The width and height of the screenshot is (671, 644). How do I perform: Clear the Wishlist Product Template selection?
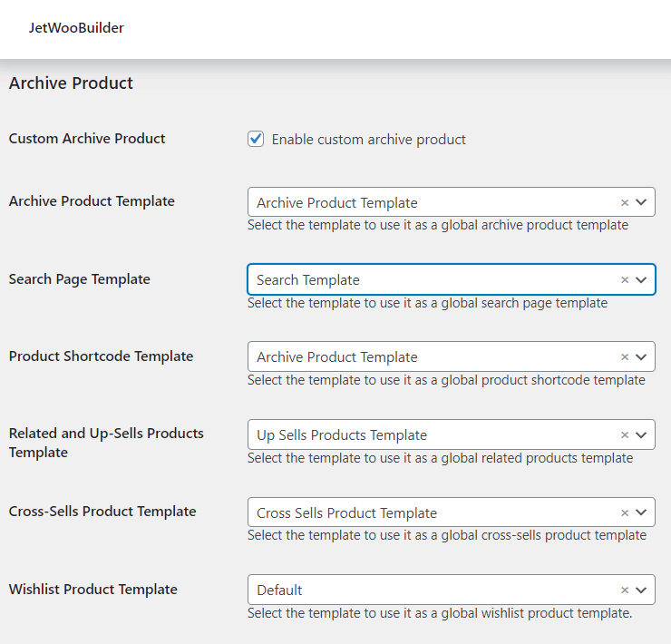pos(625,590)
